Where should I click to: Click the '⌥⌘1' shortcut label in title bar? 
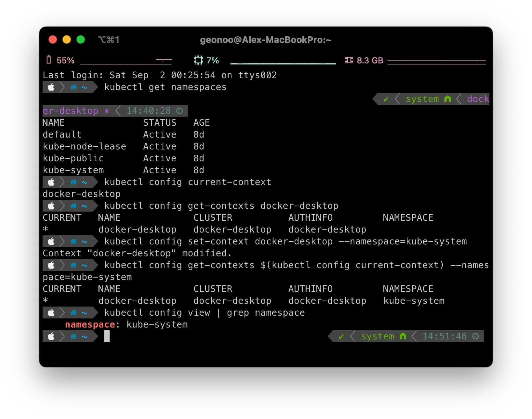coord(109,40)
